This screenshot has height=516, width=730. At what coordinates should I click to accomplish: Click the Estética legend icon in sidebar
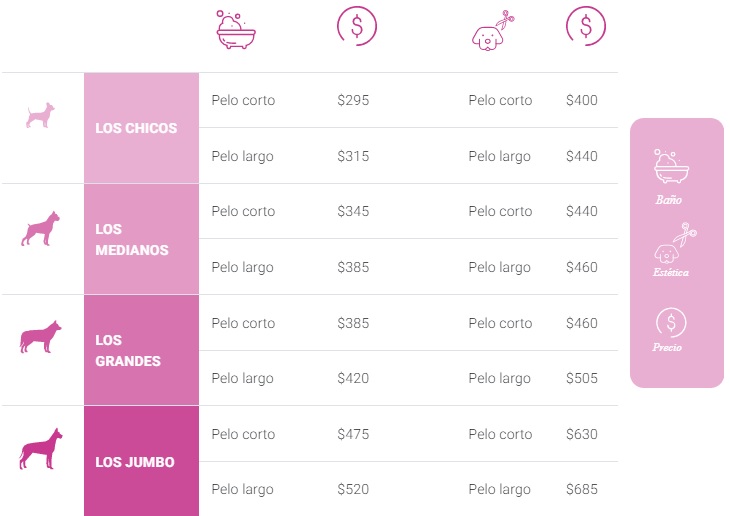675,243
